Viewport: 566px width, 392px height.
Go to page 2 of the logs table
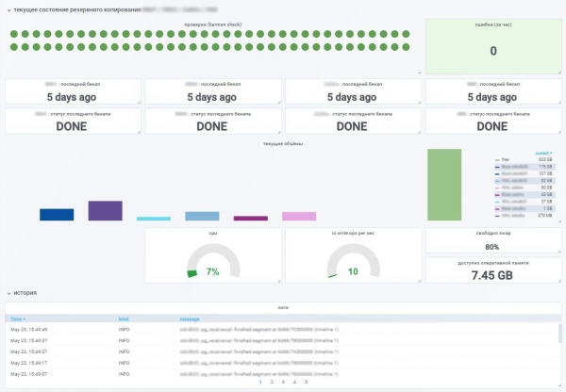(272, 382)
